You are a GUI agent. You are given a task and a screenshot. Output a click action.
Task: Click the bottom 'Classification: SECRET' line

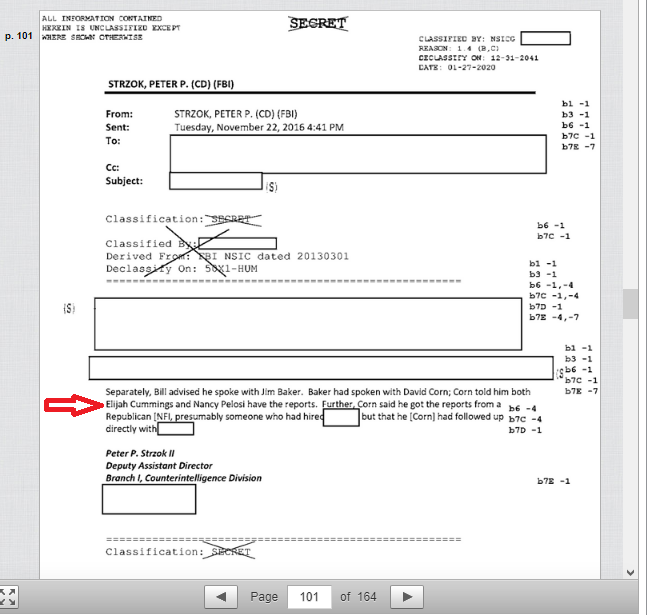tap(180, 552)
